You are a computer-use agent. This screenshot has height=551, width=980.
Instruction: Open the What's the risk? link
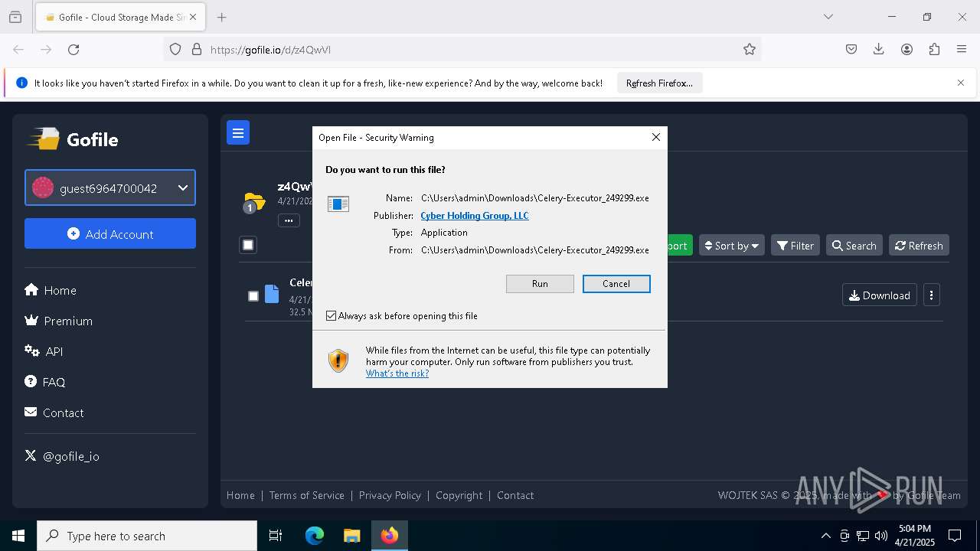397,373
